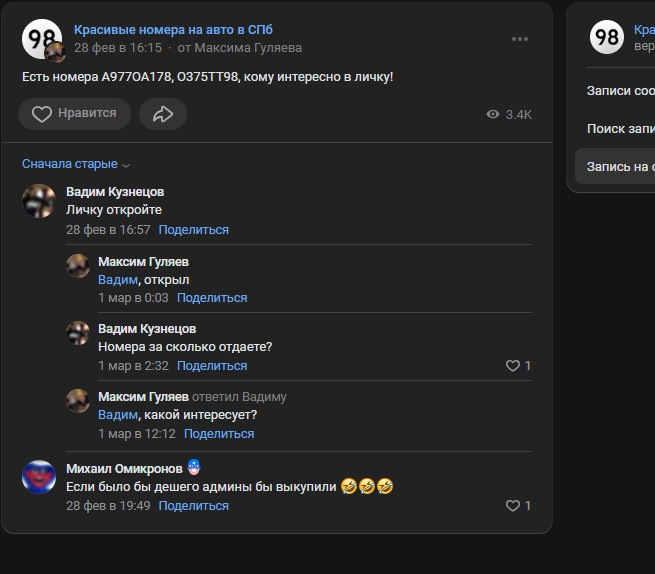
Task: Open the Красивые номера на авто в СПб link
Action: [173, 30]
